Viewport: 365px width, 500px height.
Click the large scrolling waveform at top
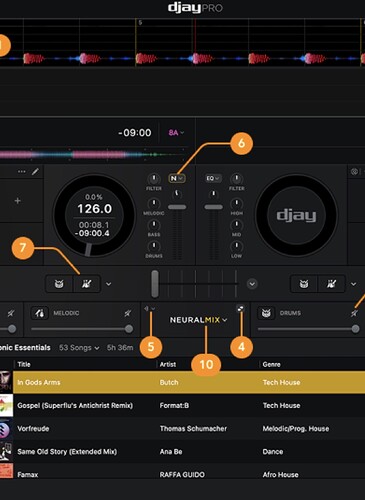pyautogui.click(x=182, y=43)
